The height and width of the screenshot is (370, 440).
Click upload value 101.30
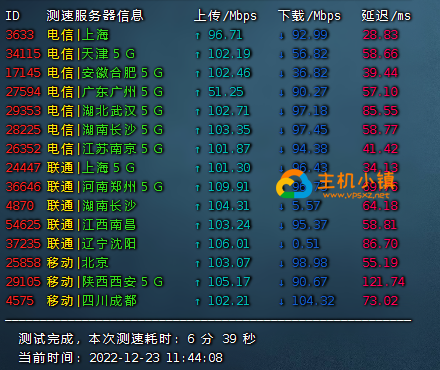(229, 168)
